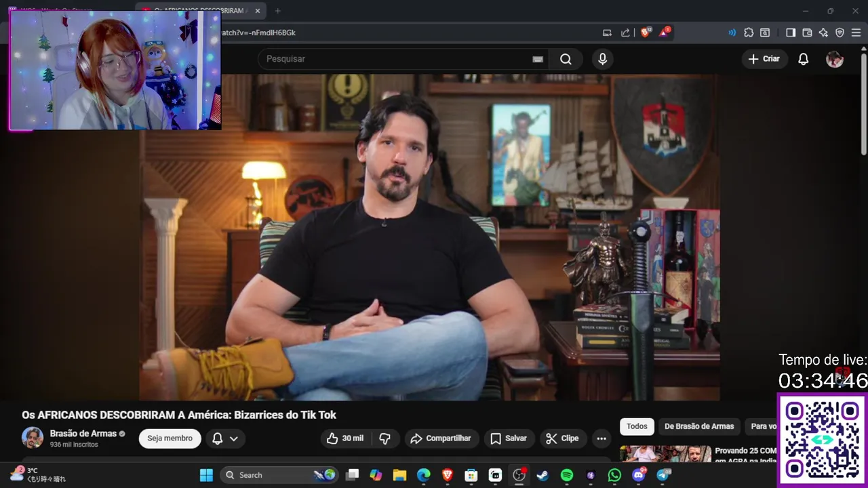Dislike the video with thumbs down
Viewport: 868px width, 488px height.
(384, 439)
